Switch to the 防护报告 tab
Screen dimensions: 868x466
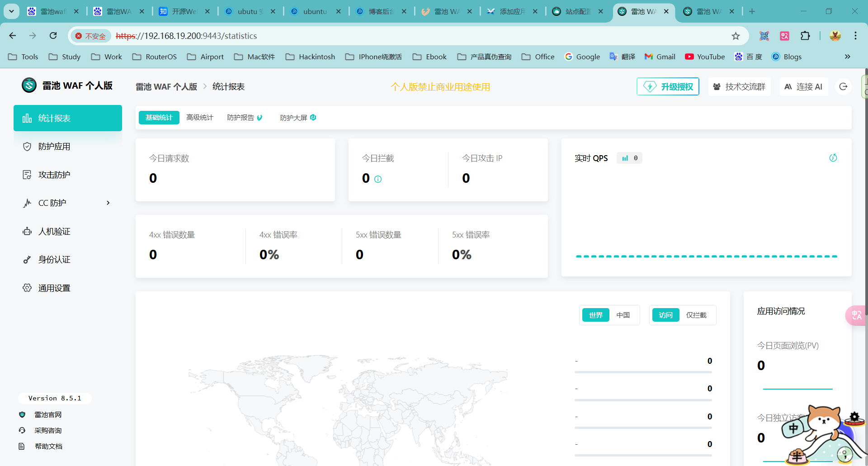245,118
